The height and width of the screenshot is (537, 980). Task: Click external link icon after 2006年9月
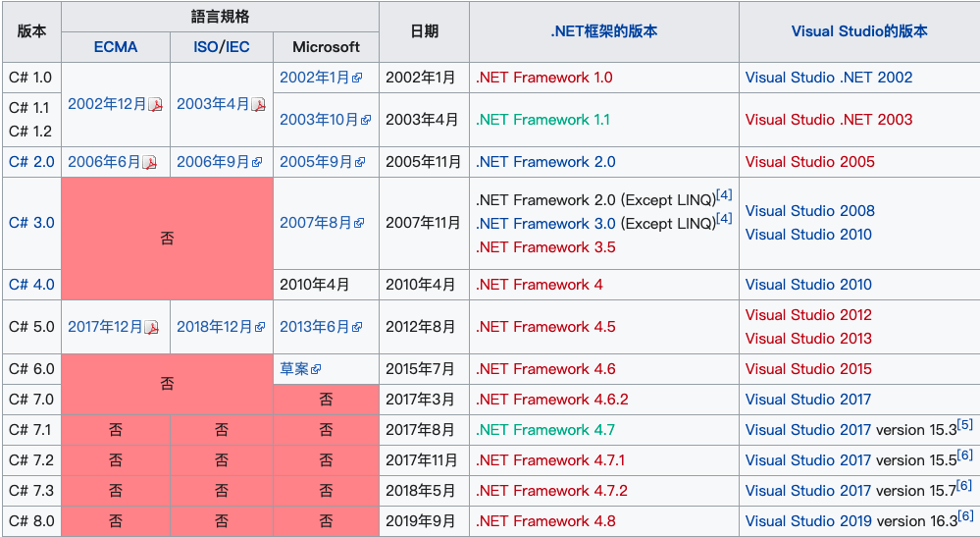point(257,163)
